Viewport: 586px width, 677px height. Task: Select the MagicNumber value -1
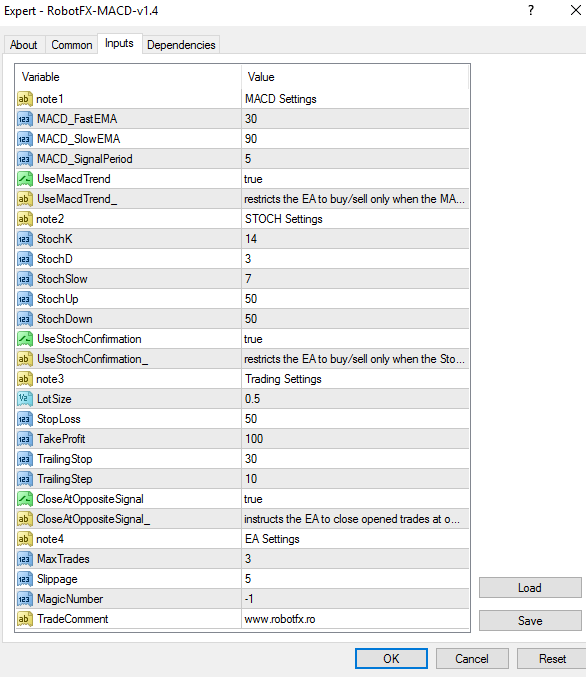coord(355,599)
